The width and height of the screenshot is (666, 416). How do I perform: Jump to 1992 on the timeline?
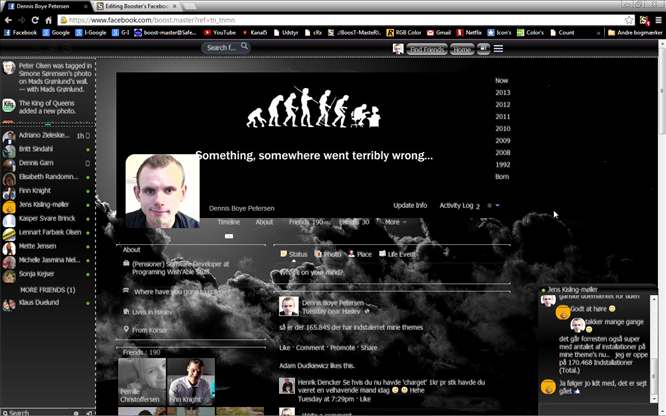pos(502,164)
